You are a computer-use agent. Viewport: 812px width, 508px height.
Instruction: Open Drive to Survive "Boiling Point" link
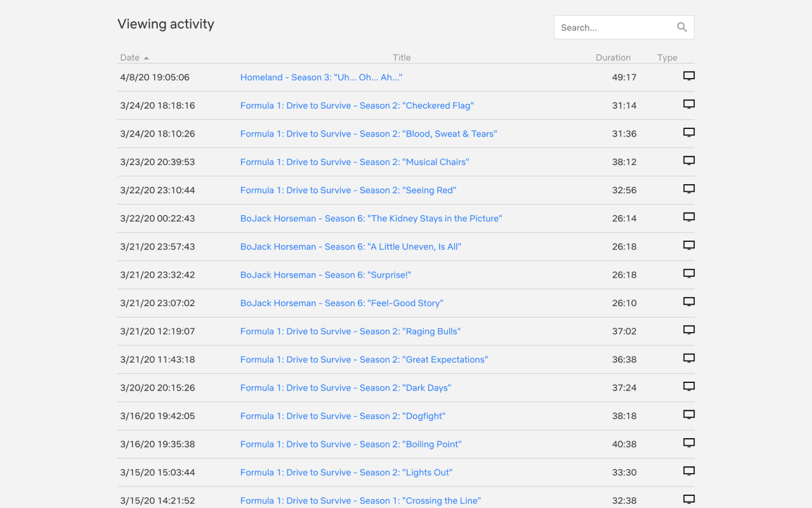[x=351, y=444]
